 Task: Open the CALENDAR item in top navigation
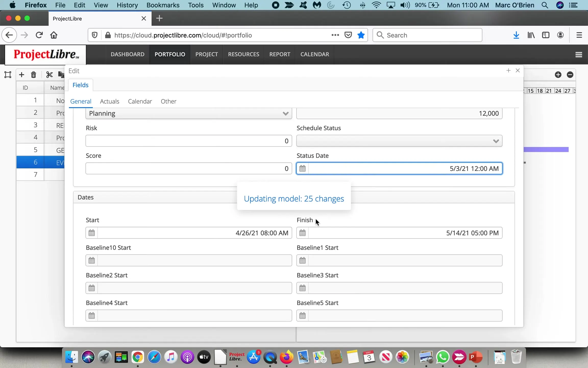(x=315, y=54)
